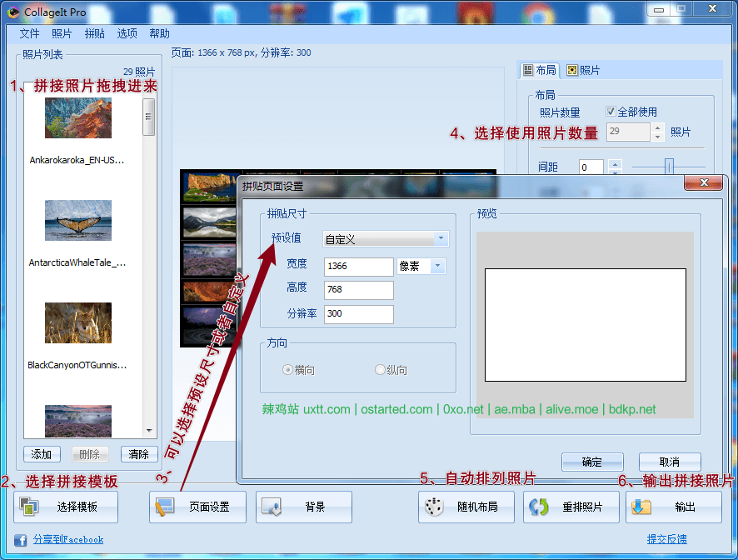738x560 pixels.
Task: Increase photo count with the up stepper
Action: [658, 127]
